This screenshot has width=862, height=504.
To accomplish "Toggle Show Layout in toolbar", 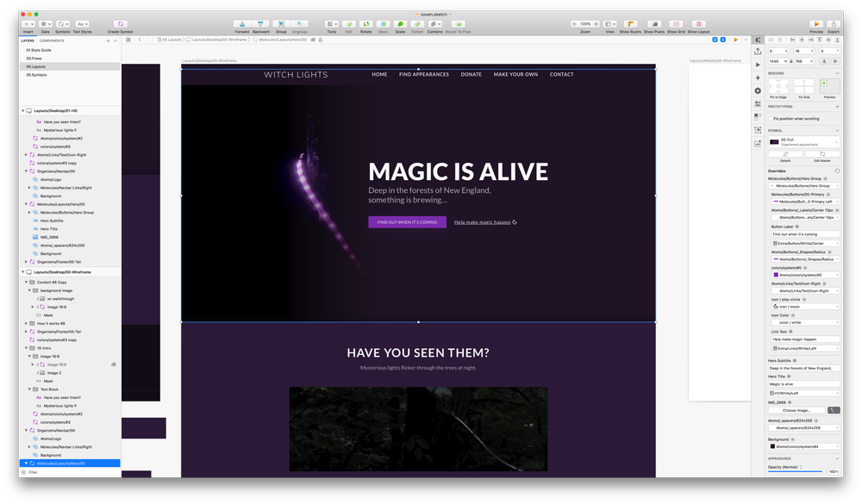I will pyautogui.click(x=699, y=24).
